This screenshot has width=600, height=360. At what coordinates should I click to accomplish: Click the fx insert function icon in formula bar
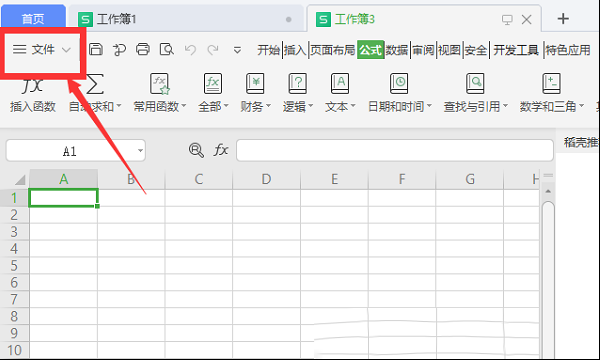(x=221, y=150)
